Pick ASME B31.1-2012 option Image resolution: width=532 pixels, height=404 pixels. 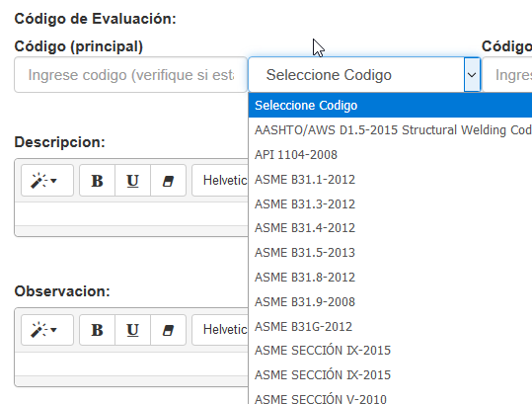coord(390,179)
